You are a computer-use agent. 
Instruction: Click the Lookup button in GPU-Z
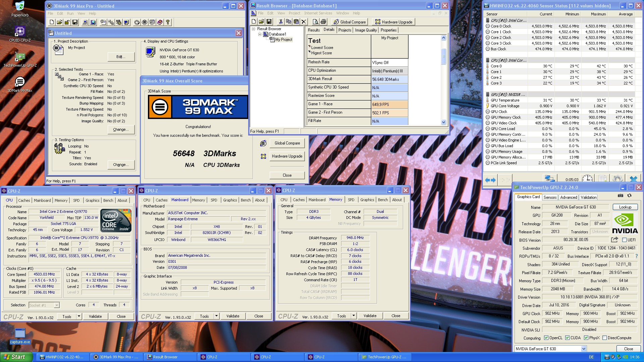[x=625, y=207]
